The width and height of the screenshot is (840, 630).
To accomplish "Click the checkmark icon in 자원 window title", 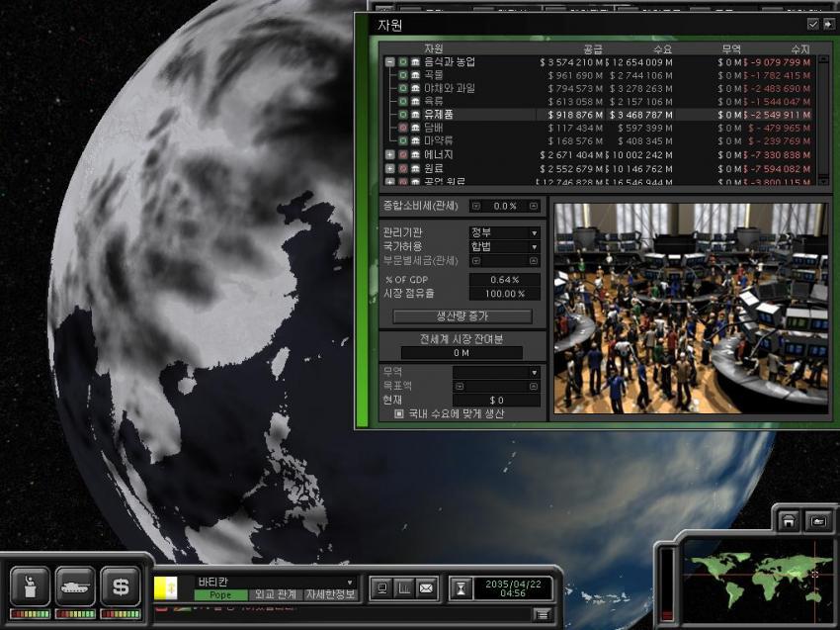I will pyautogui.click(x=812, y=24).
